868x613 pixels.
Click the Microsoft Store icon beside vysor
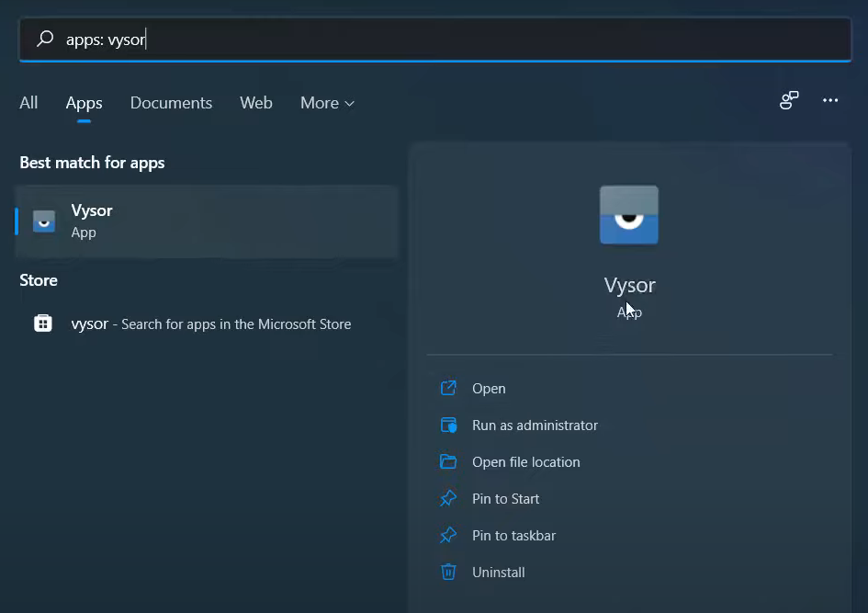pos(43,324)
